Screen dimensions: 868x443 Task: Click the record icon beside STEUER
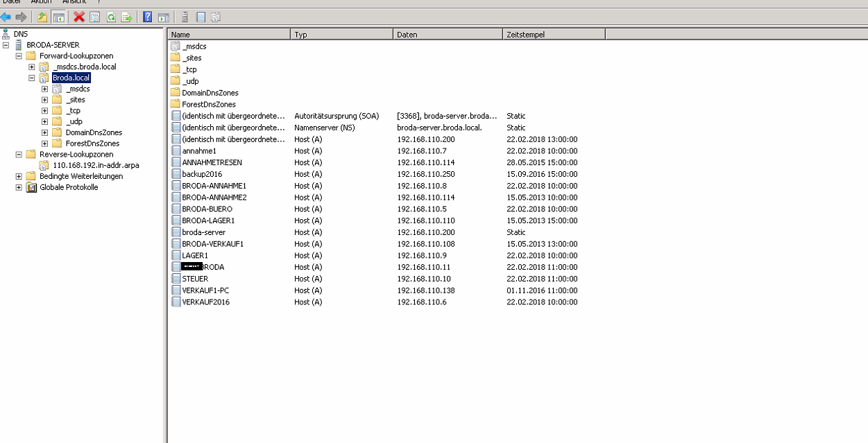tap(176, 279)
